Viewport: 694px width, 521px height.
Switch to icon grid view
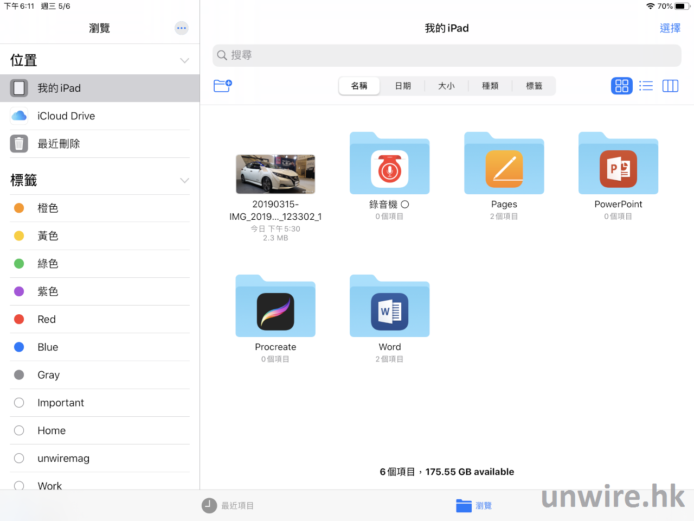click(x=621, y=86)
